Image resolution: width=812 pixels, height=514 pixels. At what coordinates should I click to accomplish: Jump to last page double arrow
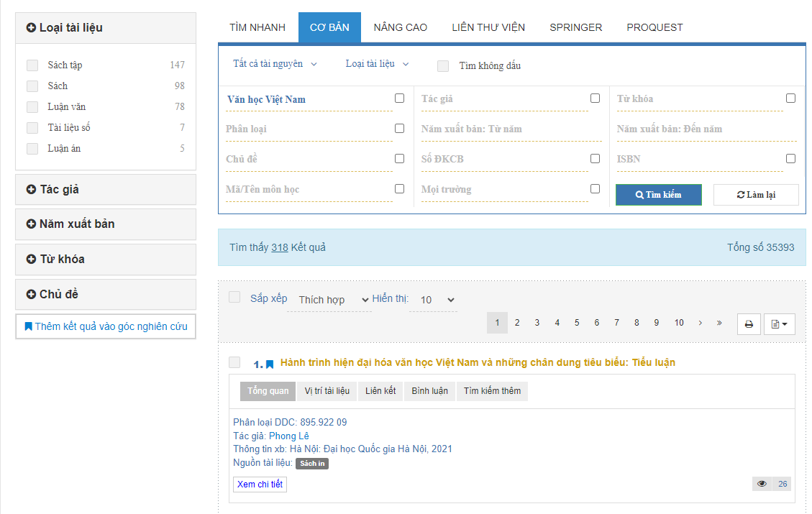tap(719, 323)
